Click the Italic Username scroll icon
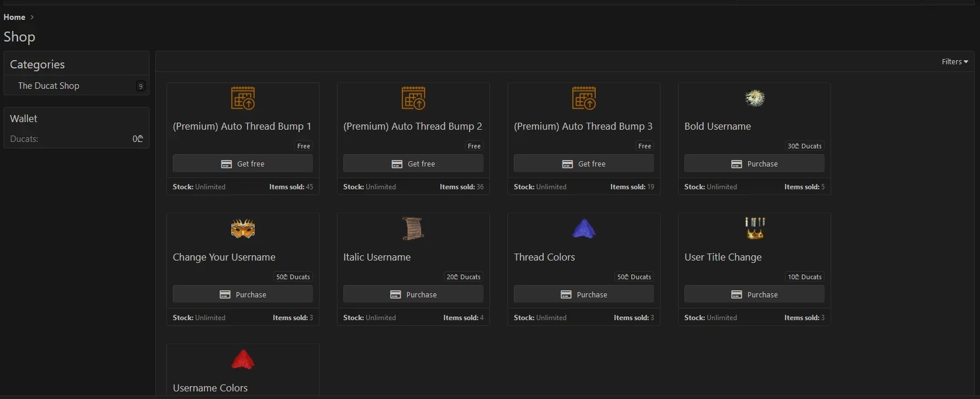980x399 pixels. tap(413, 229)
